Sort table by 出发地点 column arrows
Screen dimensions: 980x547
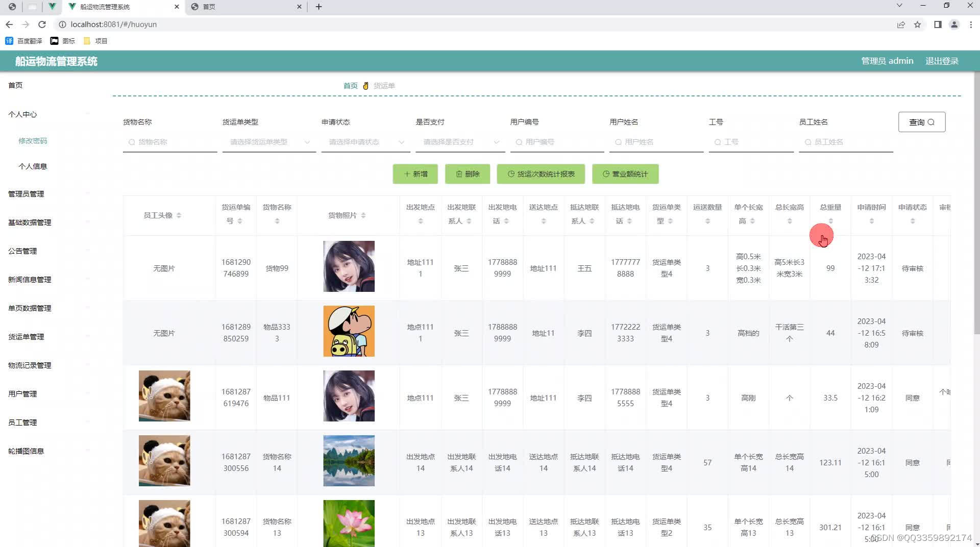tap(421, 221)
